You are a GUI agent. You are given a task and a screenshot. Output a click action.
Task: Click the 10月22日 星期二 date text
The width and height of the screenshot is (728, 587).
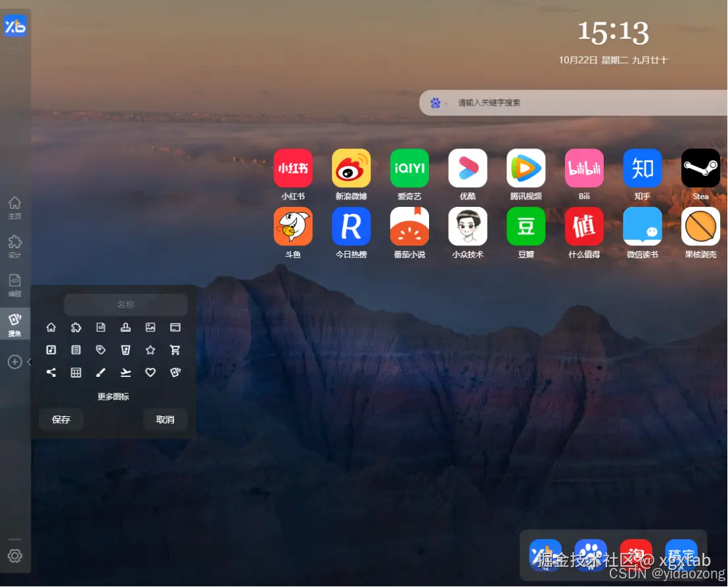(x=593, y=60)
